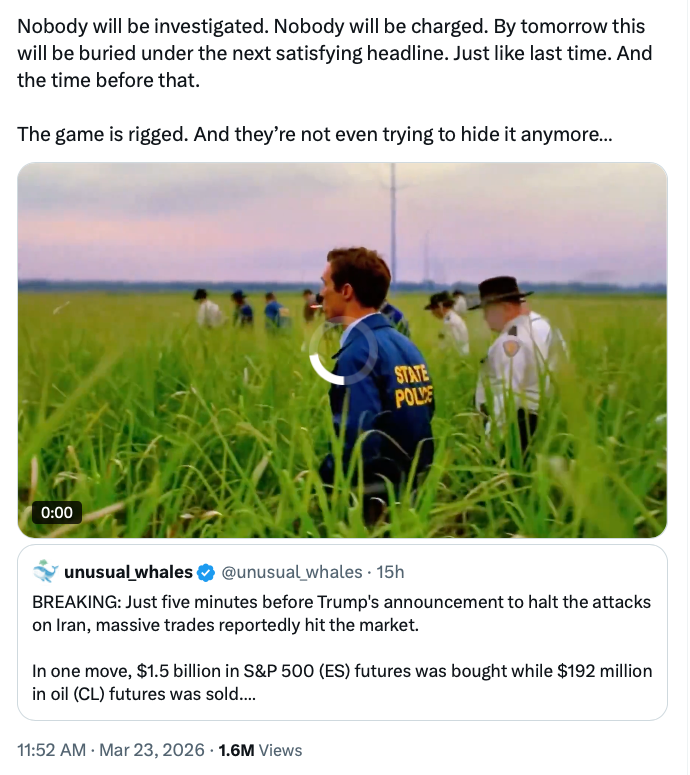The image size is (690, 775).
Task: Click the 0:00 video duration badge
Action: coord(57,512)
